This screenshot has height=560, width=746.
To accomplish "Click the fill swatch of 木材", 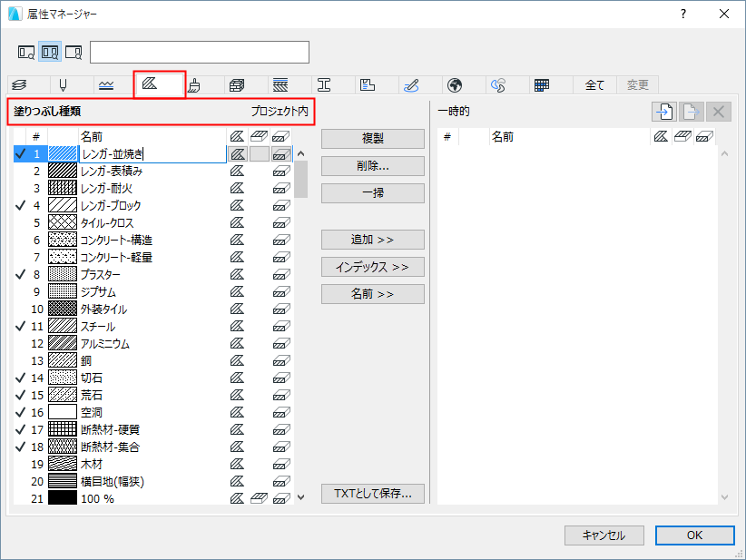I will click(63, 464).
